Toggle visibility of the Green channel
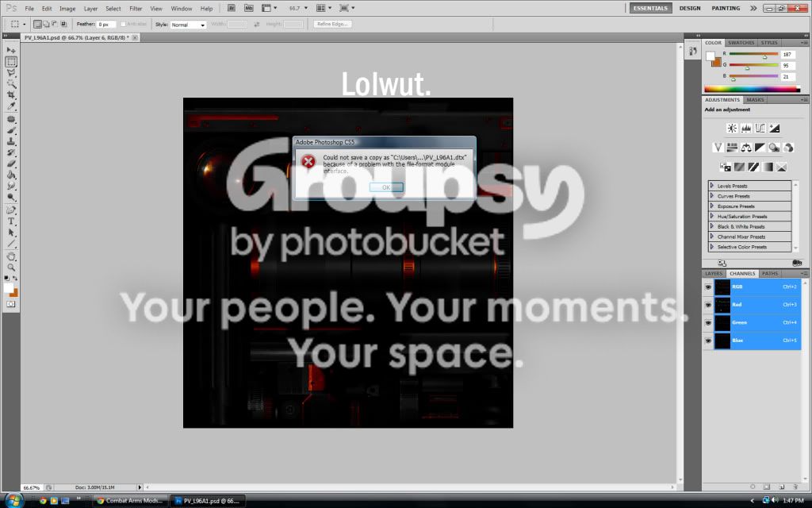Screen dimensions: 812x508 click(x=708, y=322)
